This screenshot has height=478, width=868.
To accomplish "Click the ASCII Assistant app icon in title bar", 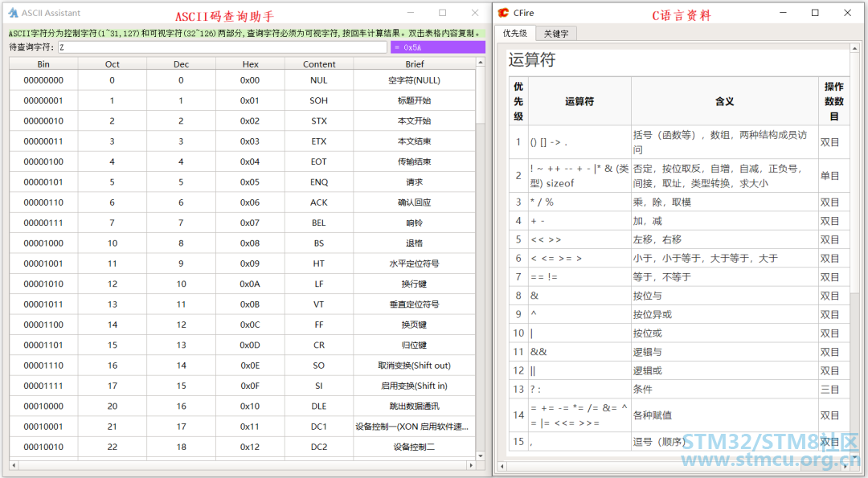I will [x=14, y=13].
